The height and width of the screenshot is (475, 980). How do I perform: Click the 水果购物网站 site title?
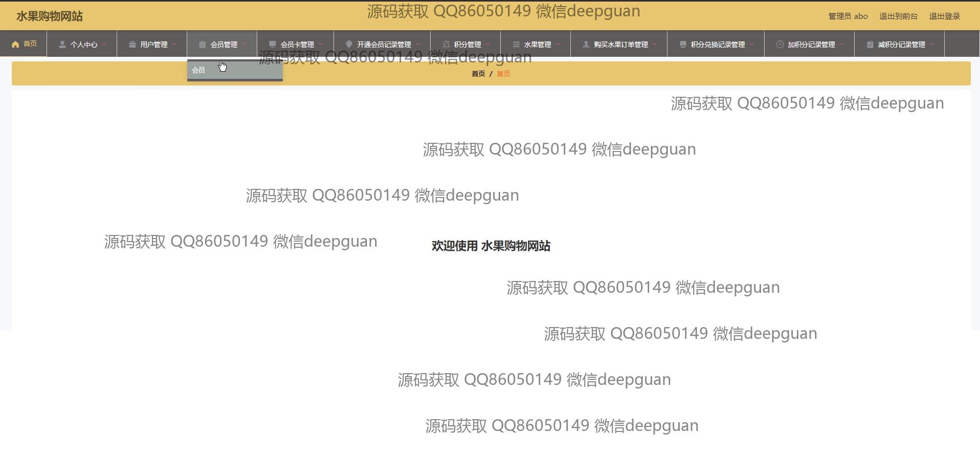click(50, 16)
